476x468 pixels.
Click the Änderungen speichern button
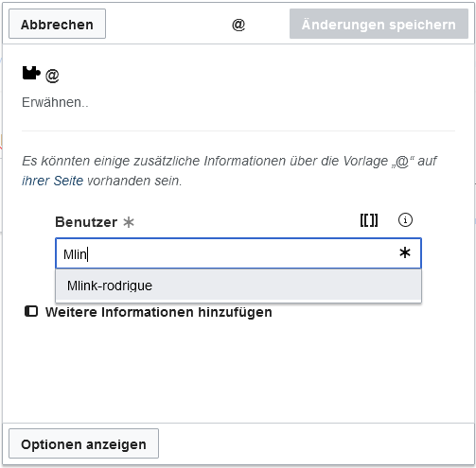point(379,24)
